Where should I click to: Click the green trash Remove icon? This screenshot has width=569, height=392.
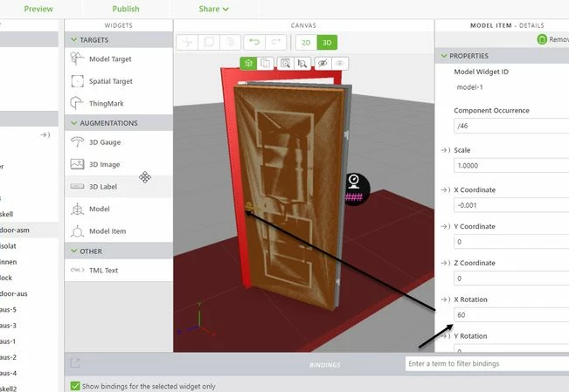542,39
